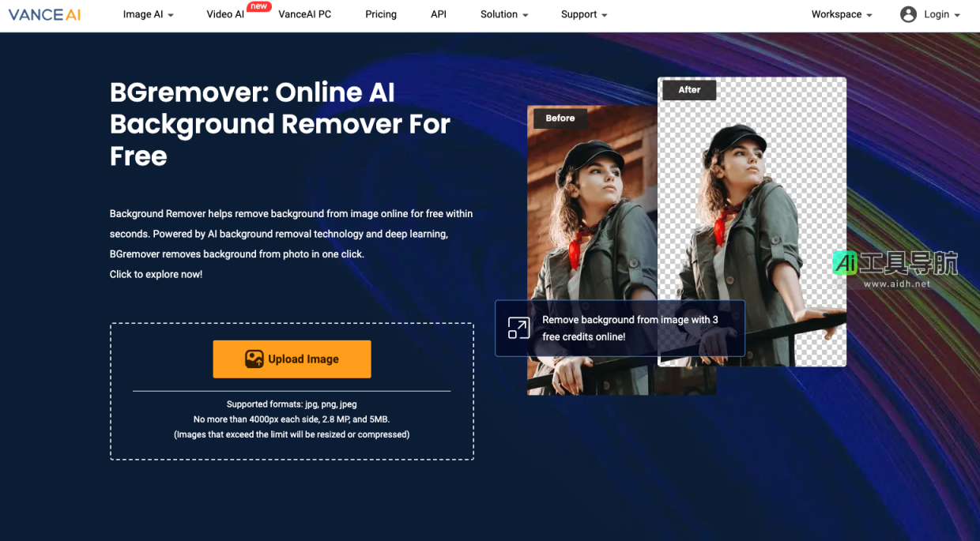Expand the Image AI dropdown menu
Screen dimensions: 980x541
[148, 14]
